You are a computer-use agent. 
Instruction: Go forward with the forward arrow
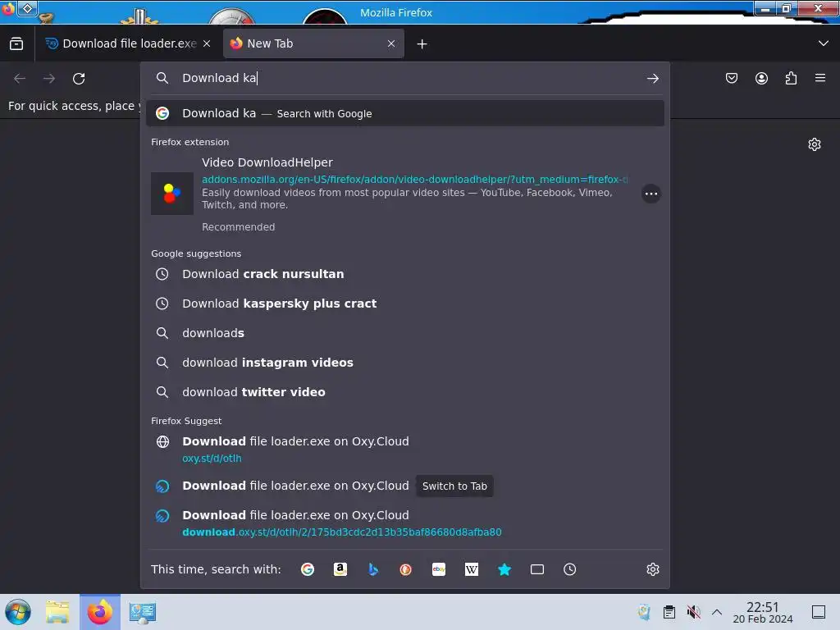[49, 79]
